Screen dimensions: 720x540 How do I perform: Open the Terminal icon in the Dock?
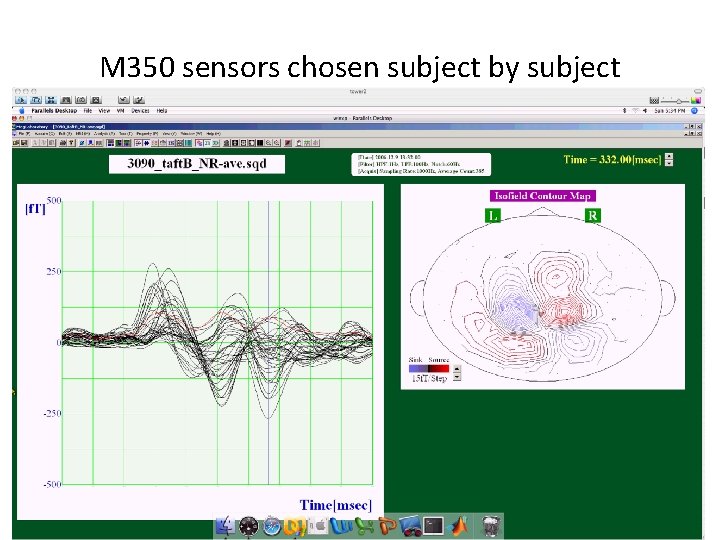(433, 526)
